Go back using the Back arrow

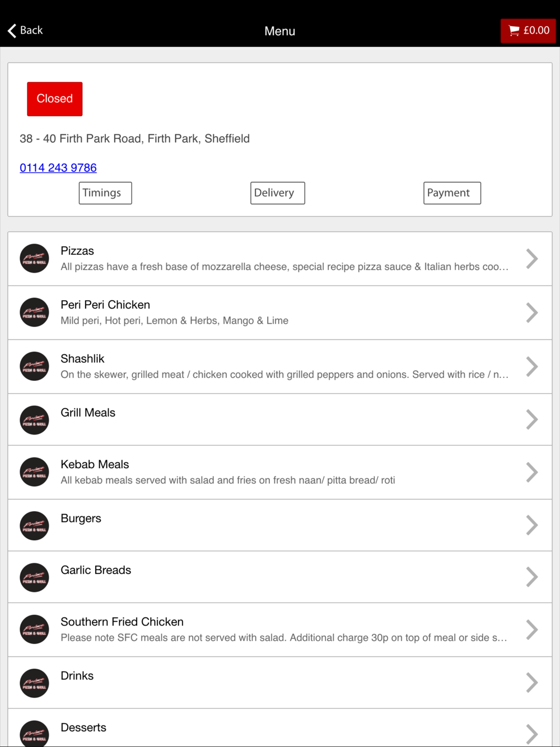click(25, 30)
